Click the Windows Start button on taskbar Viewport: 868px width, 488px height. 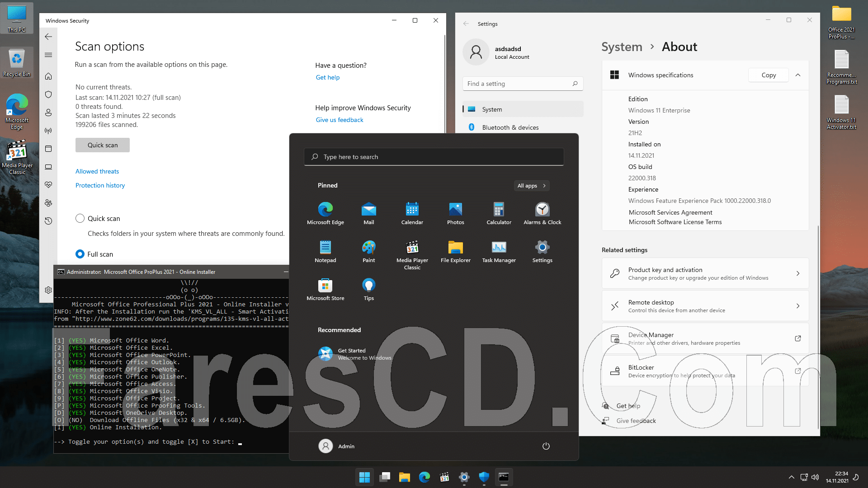tap(364, 477)
